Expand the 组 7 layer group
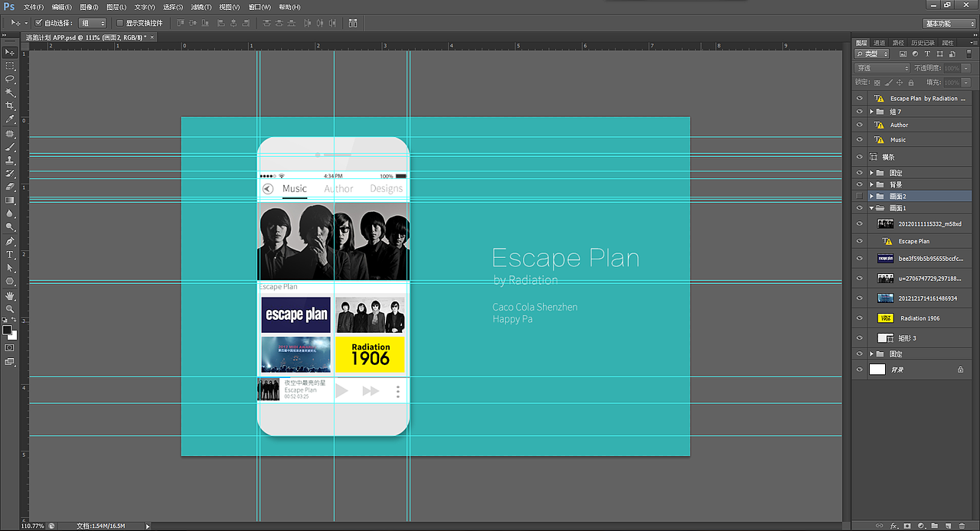 pyautogui.click(x=871, y=112)
